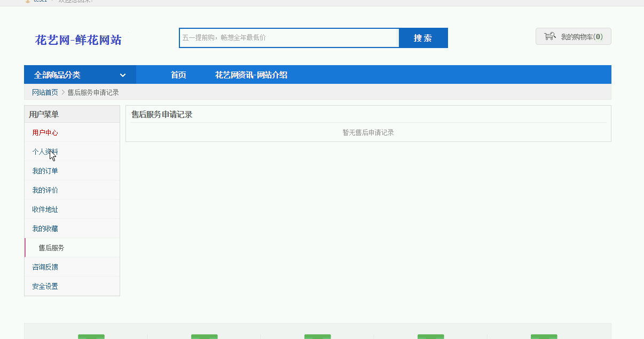Open 安全设置 in sidebar

pos(45,286)
